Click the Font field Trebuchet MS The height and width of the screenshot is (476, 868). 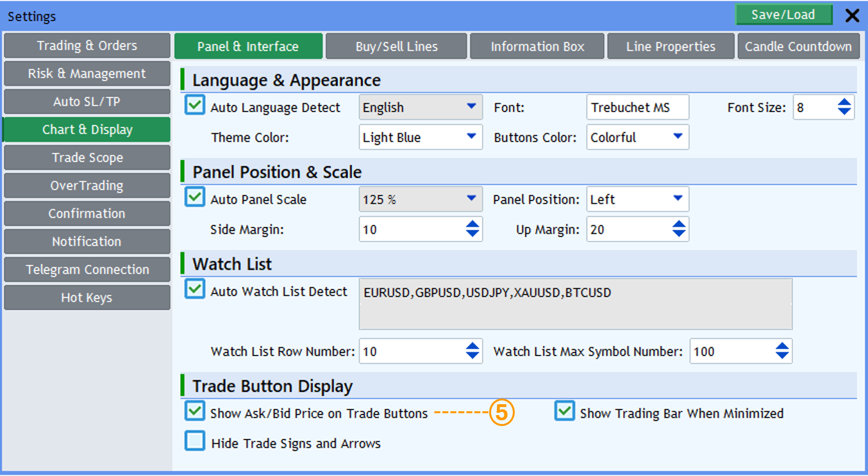click(638, 107)
